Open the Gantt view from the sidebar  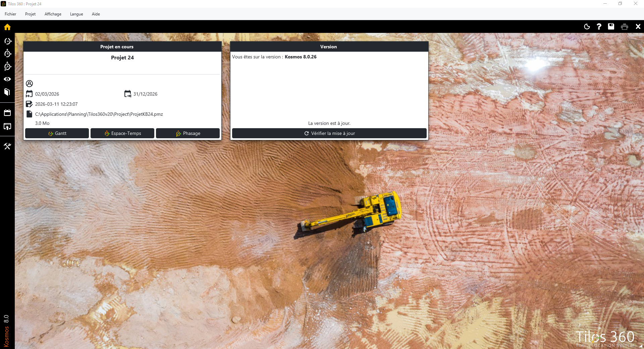point(8,41)
